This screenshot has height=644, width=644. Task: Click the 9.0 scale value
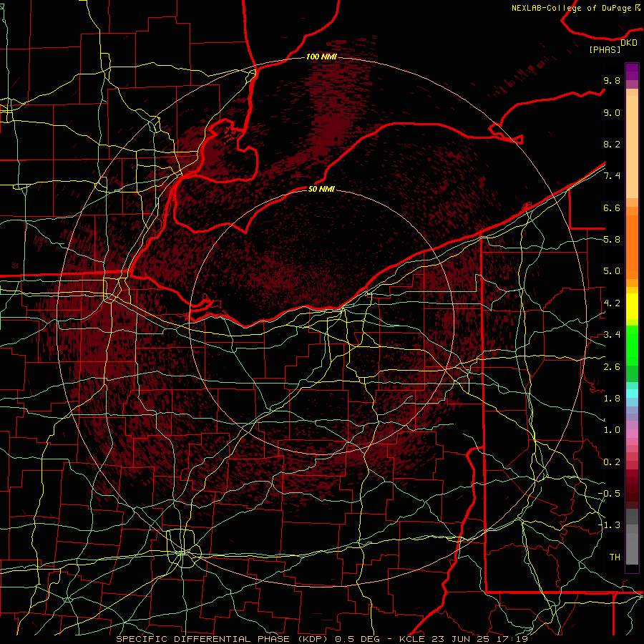click(612, 112)
